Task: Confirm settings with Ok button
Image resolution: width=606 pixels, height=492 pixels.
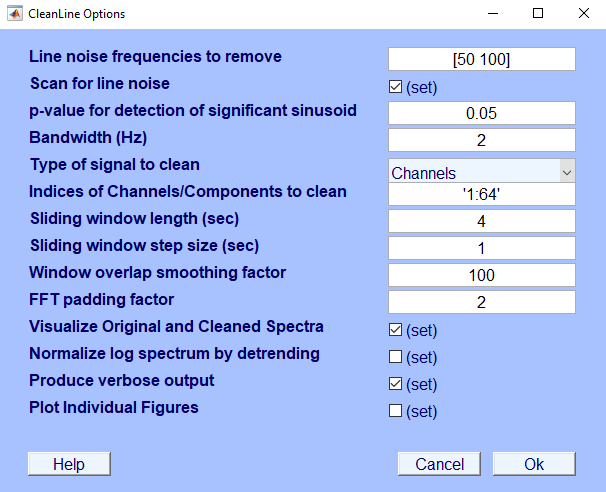Action: pos(534,464)
